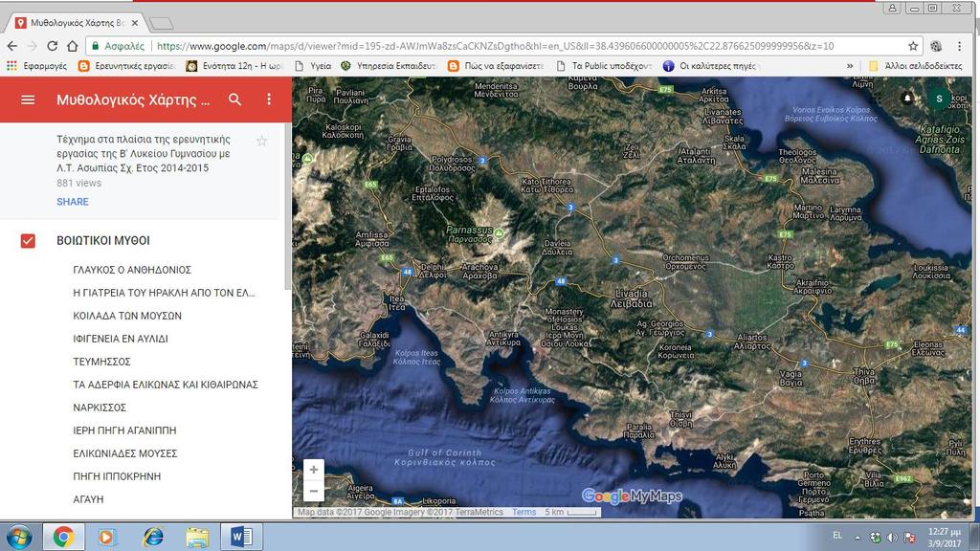Open the Ερευνητικές εργασίες bookmark
Image resolution: width=980 pixels, height=551 pixels.
point(127,66)
